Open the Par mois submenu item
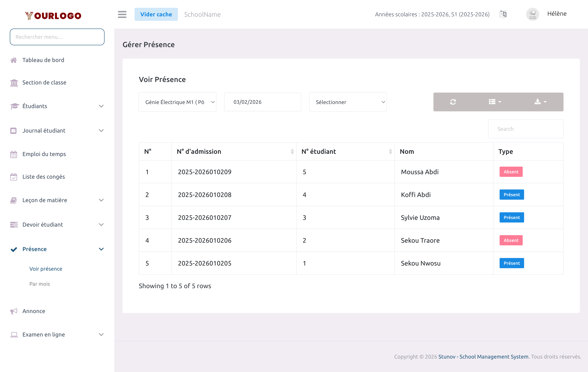This screenshot has height=372, width=588. pos(40,284)
